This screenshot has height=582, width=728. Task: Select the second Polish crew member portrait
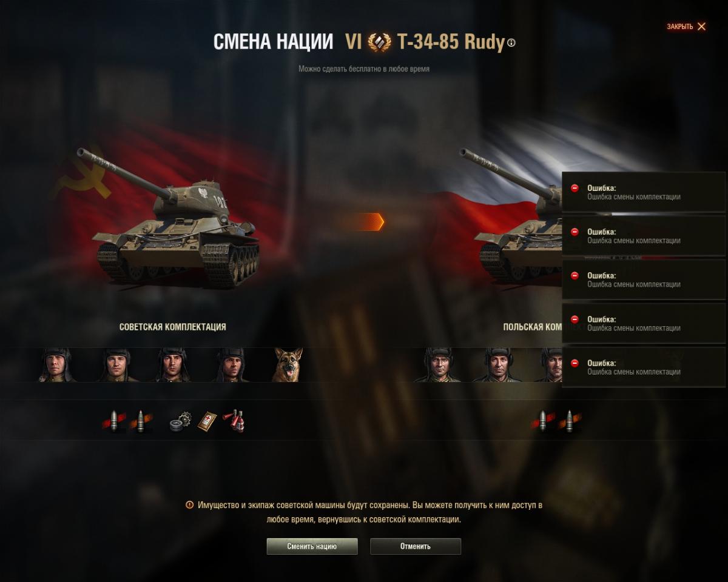tap(497, 364)
